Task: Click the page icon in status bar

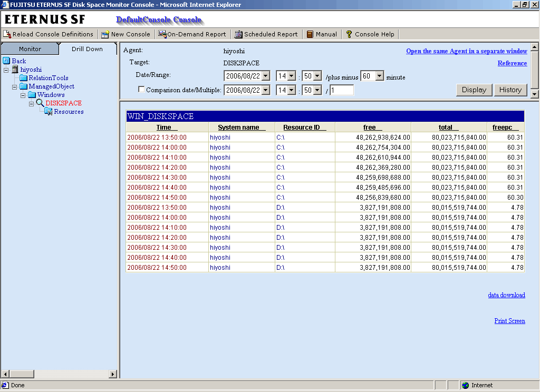Action: pyautogui.click(x=5, y=385)
